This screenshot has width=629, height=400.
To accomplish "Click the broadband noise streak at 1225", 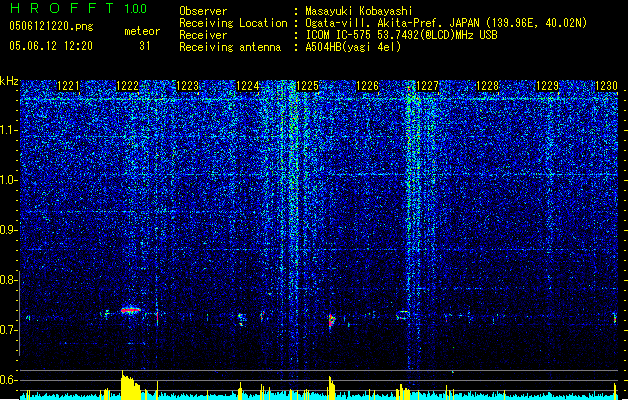I will (293, 225).
